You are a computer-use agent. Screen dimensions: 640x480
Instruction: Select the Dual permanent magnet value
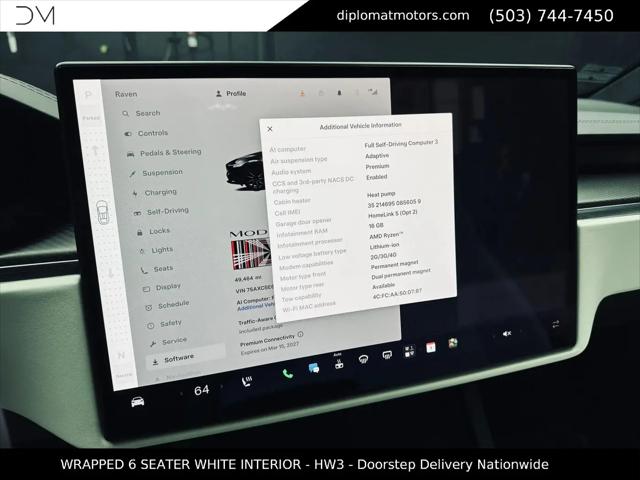[401, 274]
